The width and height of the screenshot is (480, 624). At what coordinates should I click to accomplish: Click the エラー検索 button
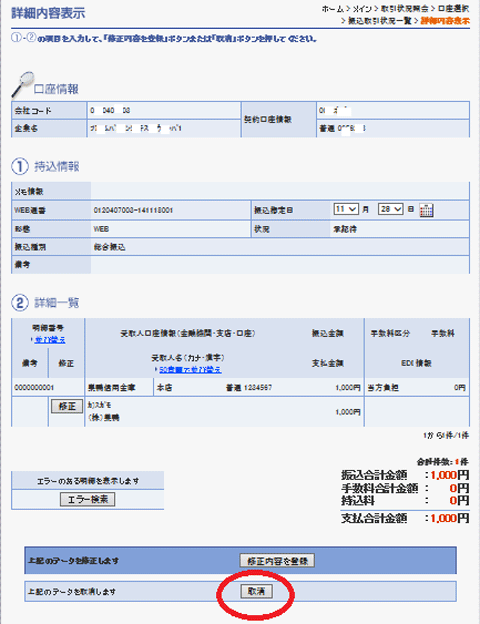[88, 499]
